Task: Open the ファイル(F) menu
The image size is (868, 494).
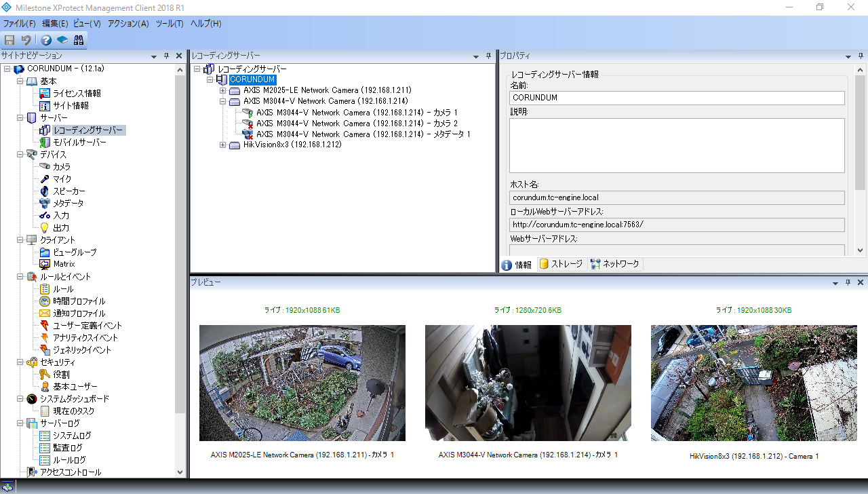Action: coord(19,23)
